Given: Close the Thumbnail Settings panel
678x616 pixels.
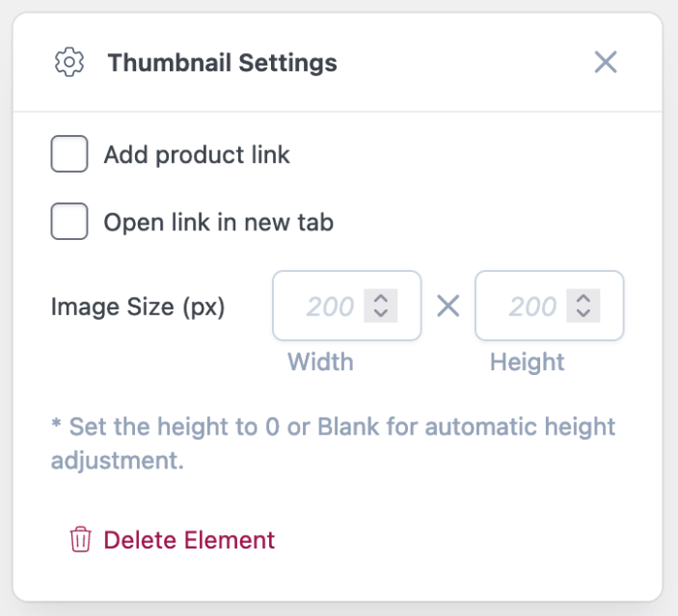Looking at the screenshot, I should [605, 64].
